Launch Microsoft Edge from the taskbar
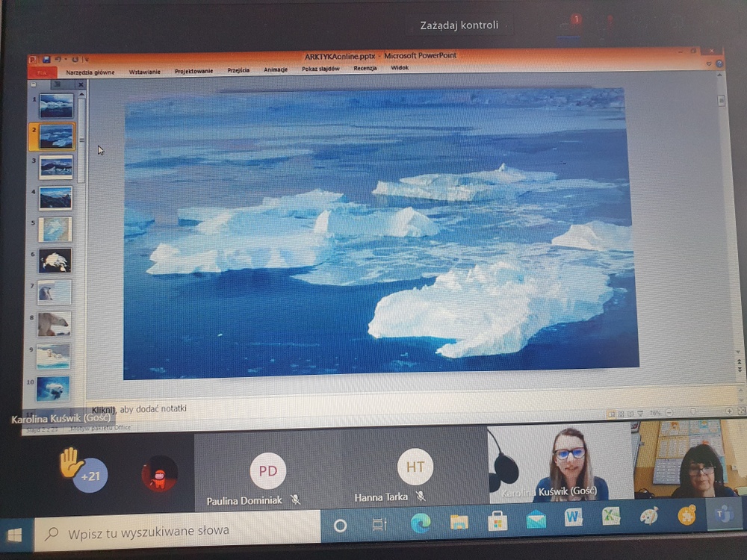The height and width of the screenshot is (560, 747). pyautogui.click(x=420, y=523)
